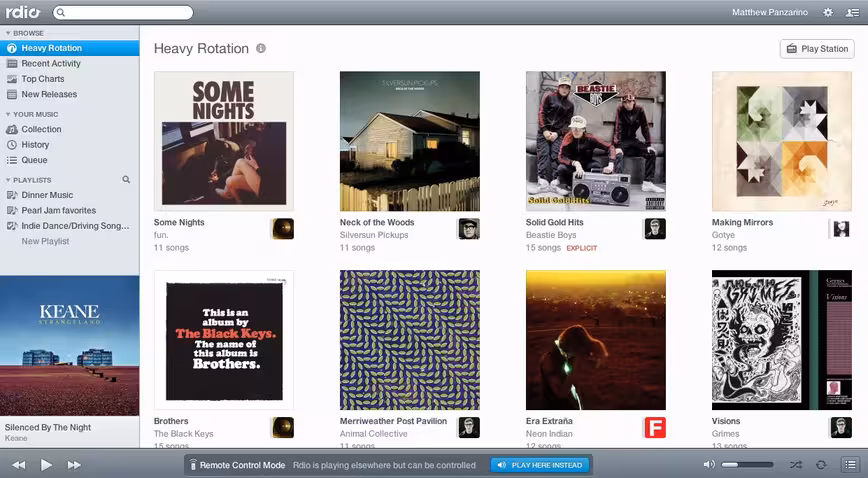Image resolution: width=868 pixels, height=478 pixels.
Task: Click user avatar beside Some Nights
Action: (x=283, y=228)
